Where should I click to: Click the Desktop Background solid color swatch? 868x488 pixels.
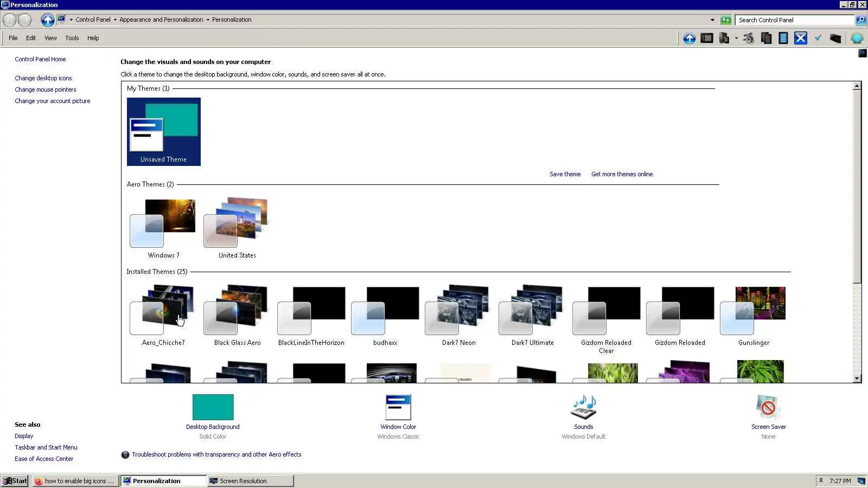point(213,407)
